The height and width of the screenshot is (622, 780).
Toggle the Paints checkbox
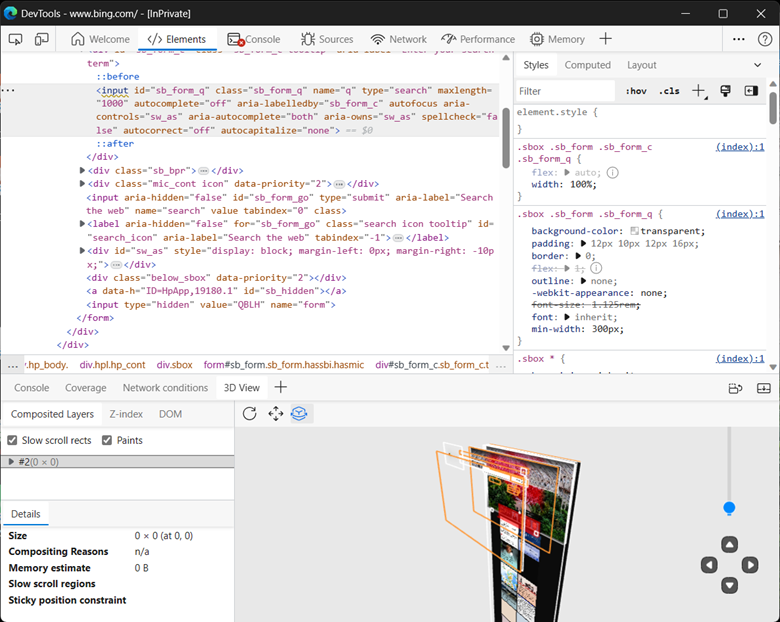[x=106, y=440]
